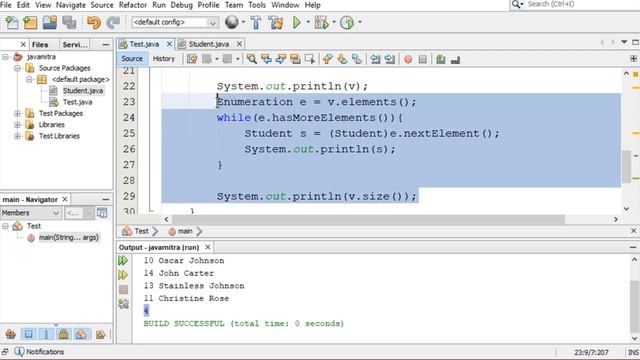Select Student.java in the project tree
The width and height of the screenshot is (640, 360).
[83, 91]
